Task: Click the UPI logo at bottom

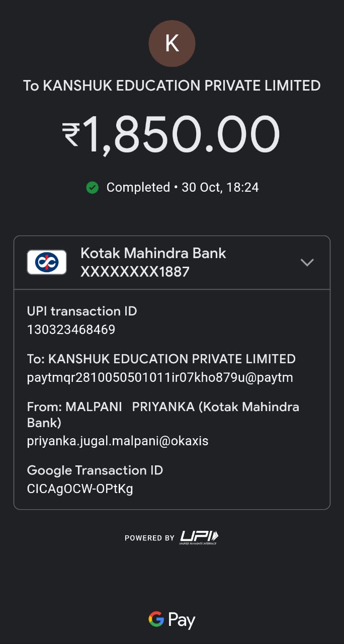Action: pyautogui.click(x=199, y=537)
